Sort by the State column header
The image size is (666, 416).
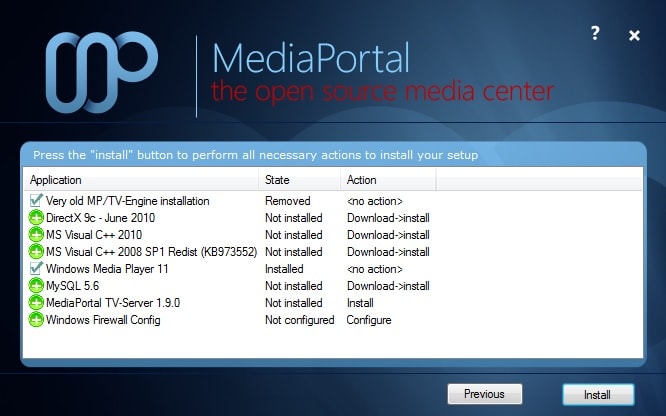click(x=299, y=180)
